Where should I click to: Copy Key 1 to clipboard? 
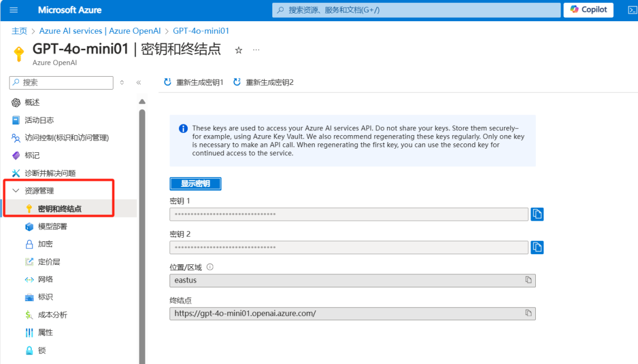[x=537, y=214]
